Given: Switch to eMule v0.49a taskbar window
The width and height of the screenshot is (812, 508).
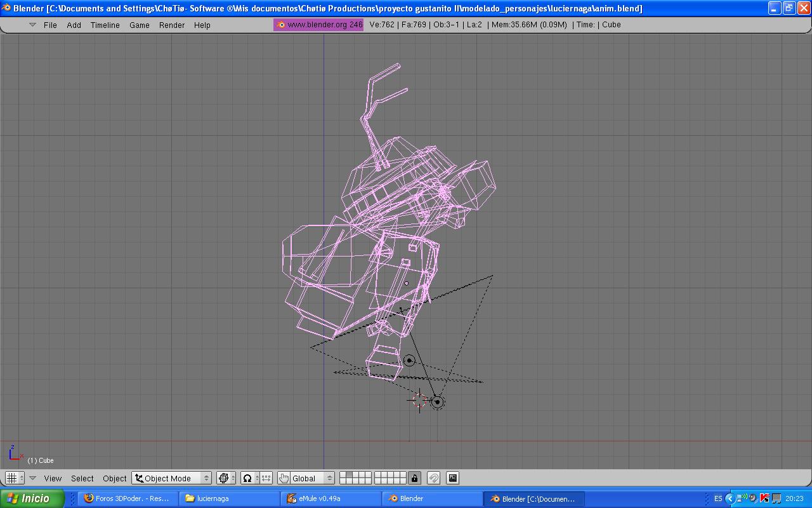Looking at the screenshot, I should point(331,498).
